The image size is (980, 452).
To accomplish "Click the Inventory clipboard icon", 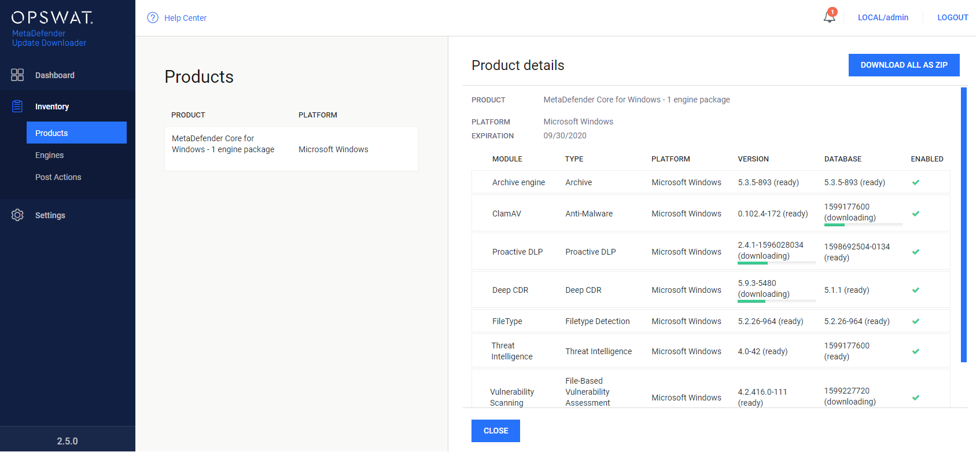I will [17, 106].
